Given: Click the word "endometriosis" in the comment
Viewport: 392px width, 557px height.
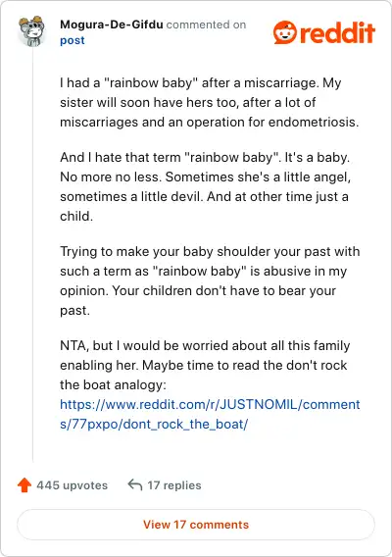Looking at the screenshot, I should pos(314,123).
